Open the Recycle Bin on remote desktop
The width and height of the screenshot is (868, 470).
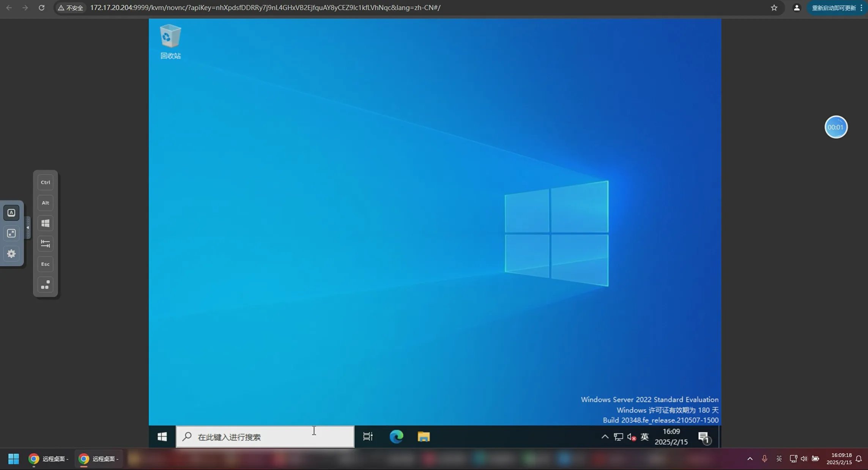tap(170, 42)
